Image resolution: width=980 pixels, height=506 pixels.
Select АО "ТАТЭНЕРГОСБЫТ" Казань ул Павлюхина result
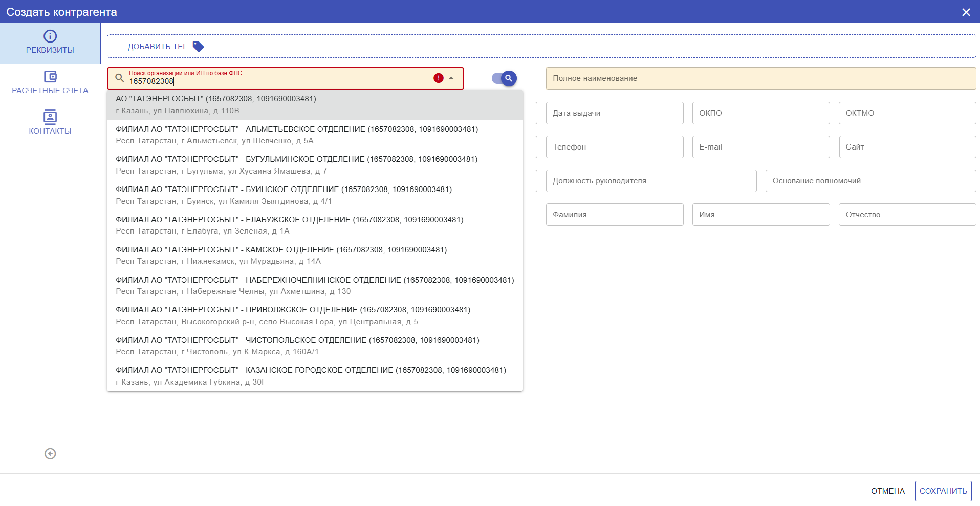coord(315,104)
